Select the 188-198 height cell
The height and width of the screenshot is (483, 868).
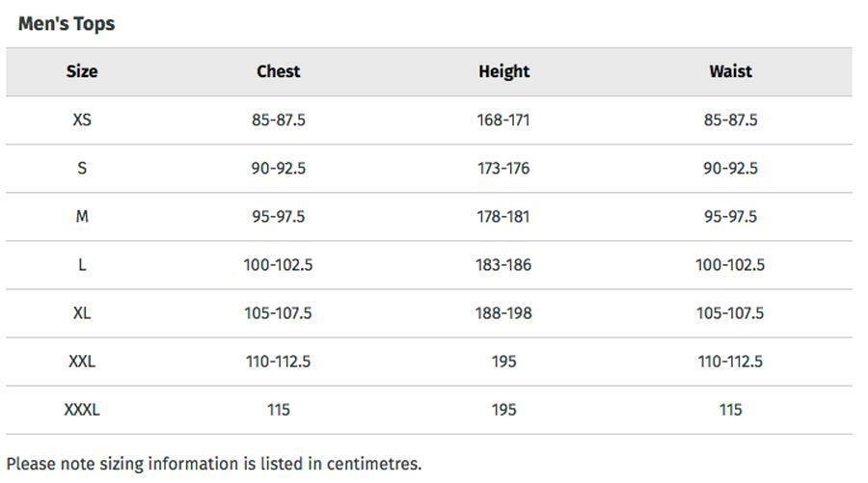(x=503, y=313)
